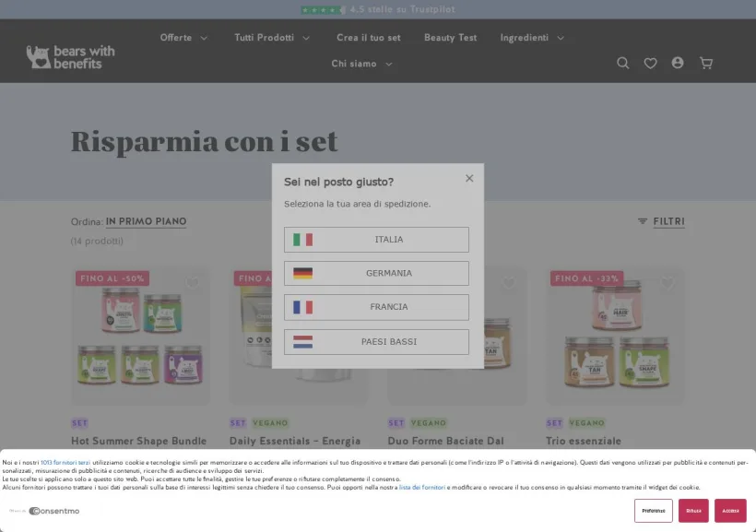
Task: Click Sei nel posto giusto? heading
Action: [339, 182]
